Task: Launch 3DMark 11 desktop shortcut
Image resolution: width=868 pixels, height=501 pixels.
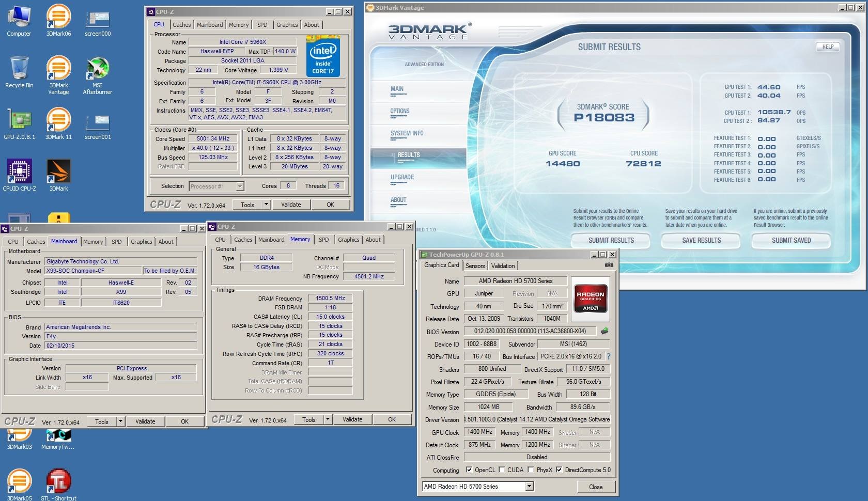Action: pyautogui.click(x=58, y=124)
